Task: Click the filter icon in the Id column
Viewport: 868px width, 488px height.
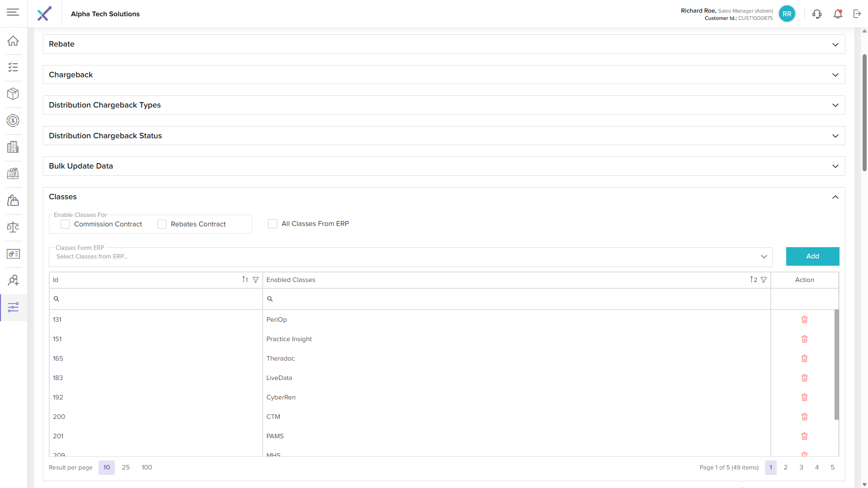Action: tap(255, 280)
